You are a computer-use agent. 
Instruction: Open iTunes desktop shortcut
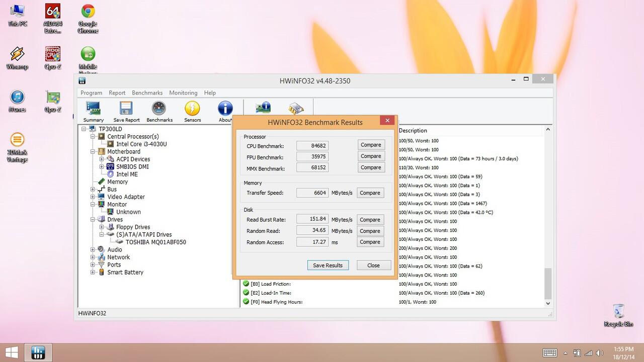point(18,101)
